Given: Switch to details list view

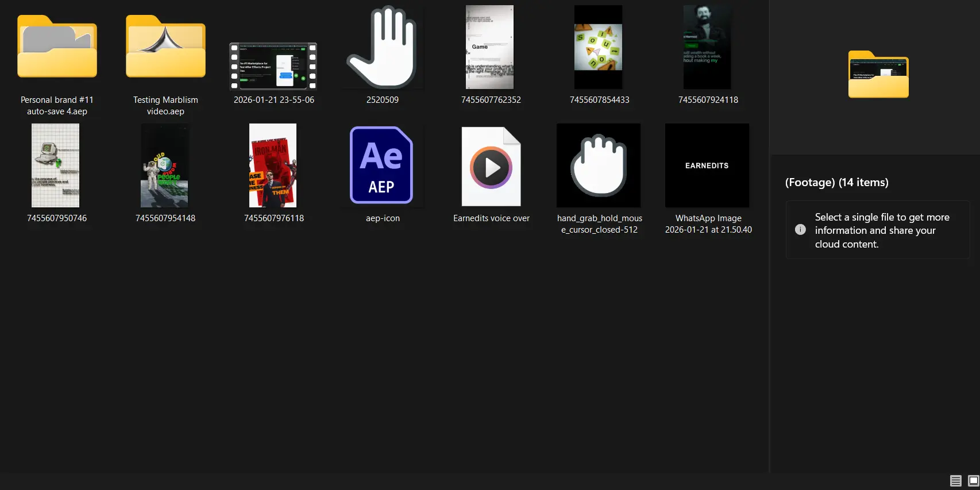Looking at the screenshot, I should (955, 481).
